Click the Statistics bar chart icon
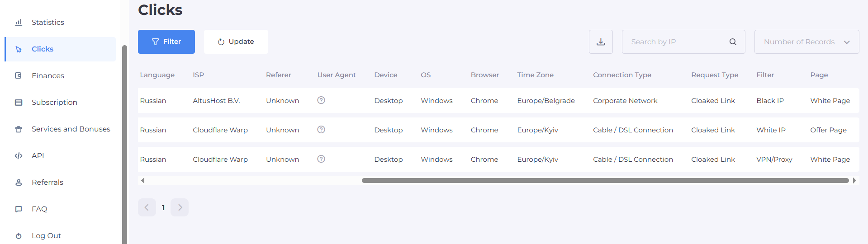 point(19,23)
